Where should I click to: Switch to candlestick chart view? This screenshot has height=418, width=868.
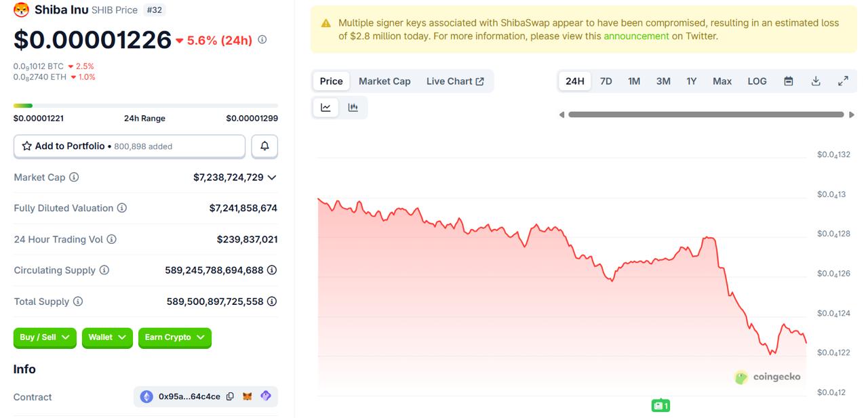click(353, 108)
